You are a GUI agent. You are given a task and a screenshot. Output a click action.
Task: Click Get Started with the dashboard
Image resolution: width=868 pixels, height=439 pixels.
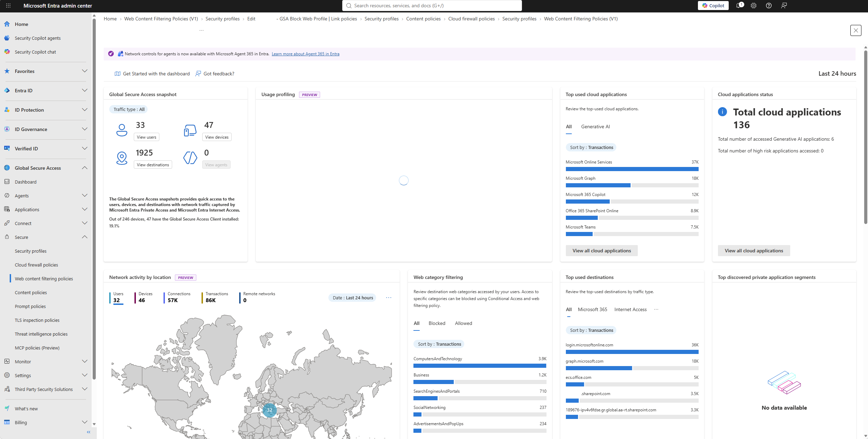[152, 74]
